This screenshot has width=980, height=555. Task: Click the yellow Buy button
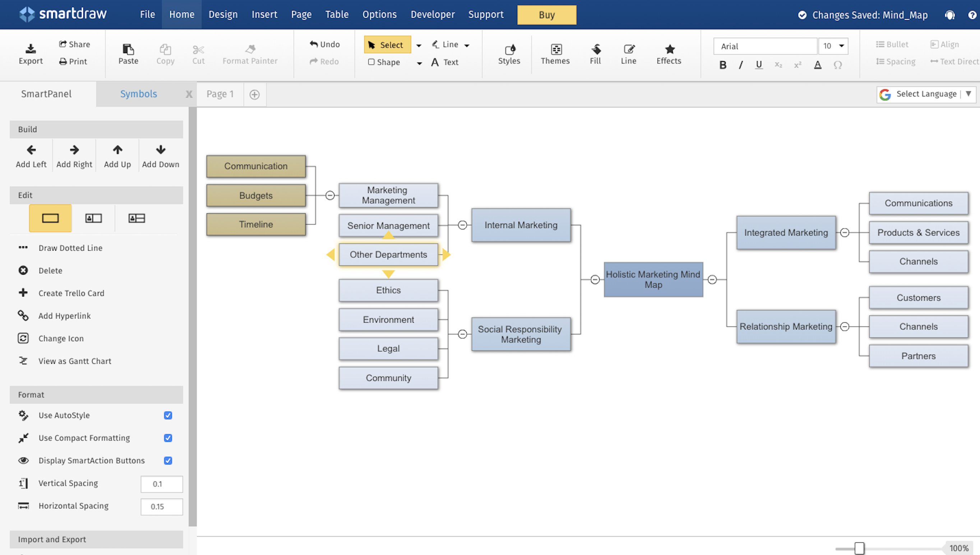click(546, 15)
